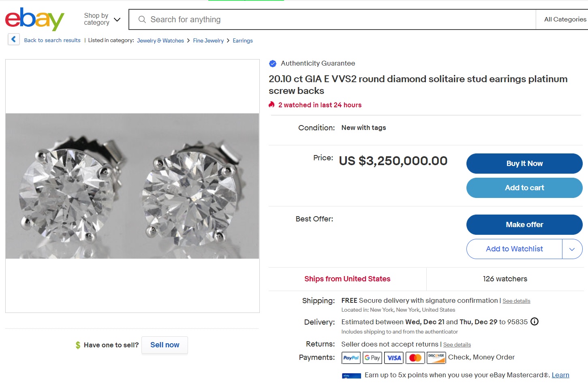Click the Google Pay payment icon
The image size is (588, 387).
[372, 358]
